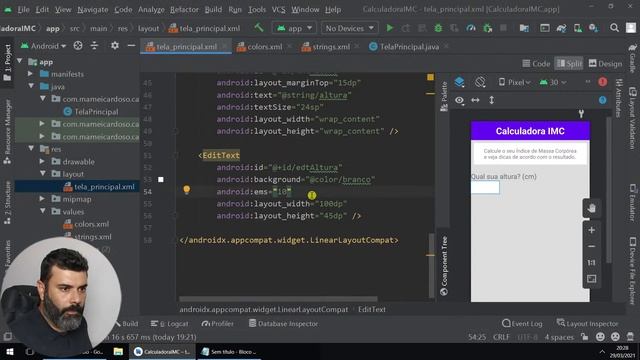Open the Pixel device dropdown

[514, 82]
